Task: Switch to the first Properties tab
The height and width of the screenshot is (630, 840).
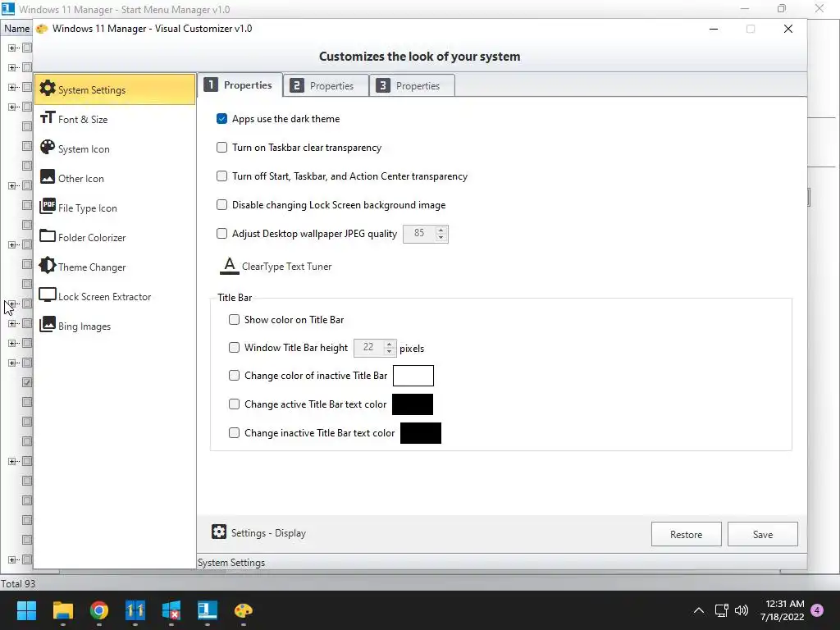Action: pos(240,85)
